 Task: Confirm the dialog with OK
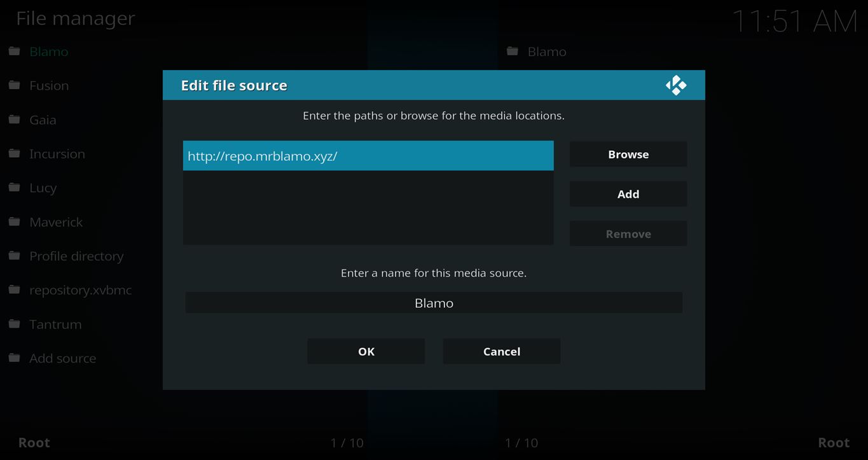point(366,351)
